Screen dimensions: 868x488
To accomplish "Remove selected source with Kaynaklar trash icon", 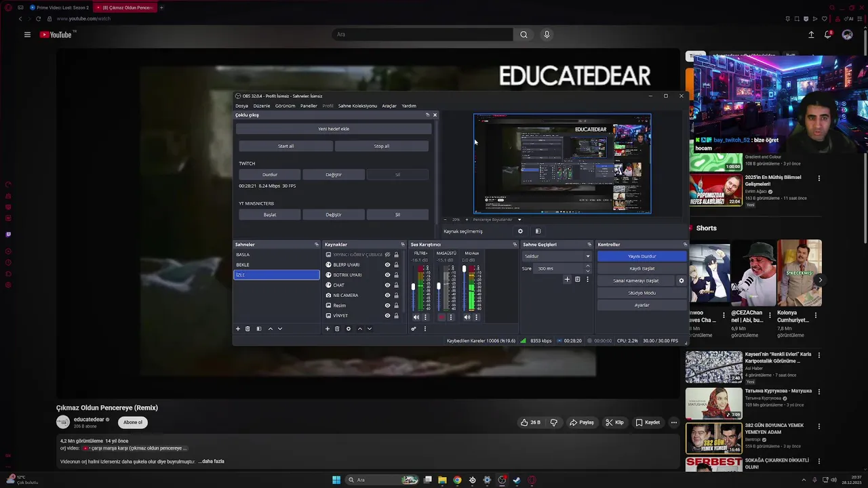I will click(x=337, y=329).
